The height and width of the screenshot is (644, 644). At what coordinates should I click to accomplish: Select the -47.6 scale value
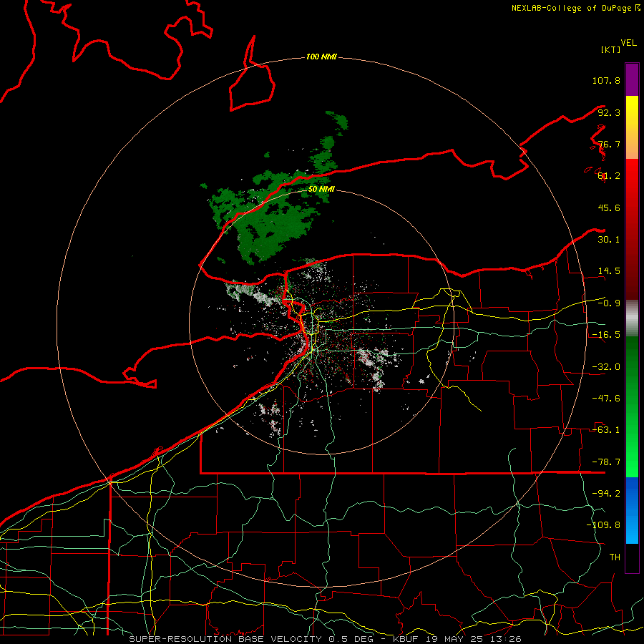[x=606, y=399]
